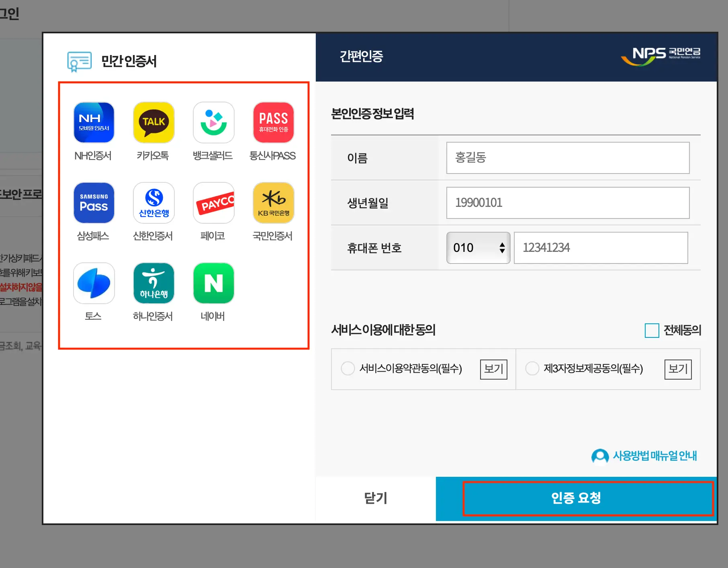Focus the 생년월일 birthdate input field

568,203
